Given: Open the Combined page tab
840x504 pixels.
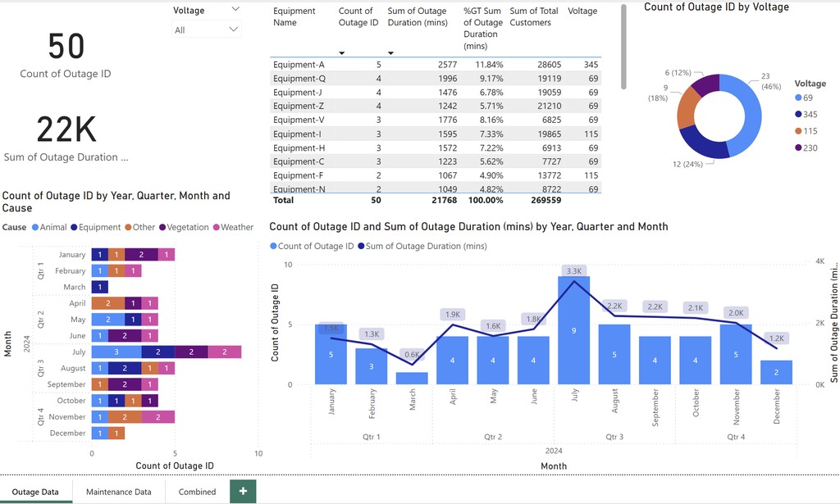Looking at the screenshot, I should (197, 492).
